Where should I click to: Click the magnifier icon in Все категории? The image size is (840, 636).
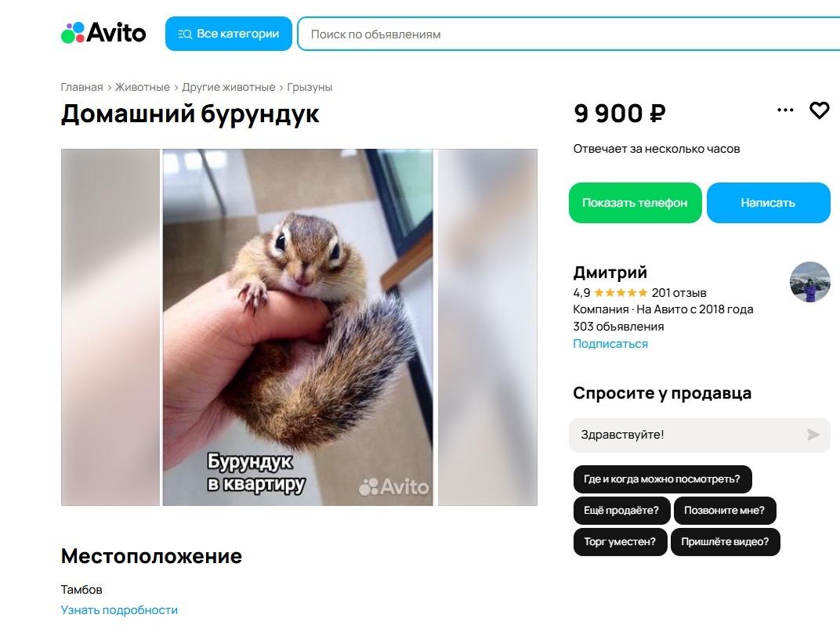click(x=183, y=34)
